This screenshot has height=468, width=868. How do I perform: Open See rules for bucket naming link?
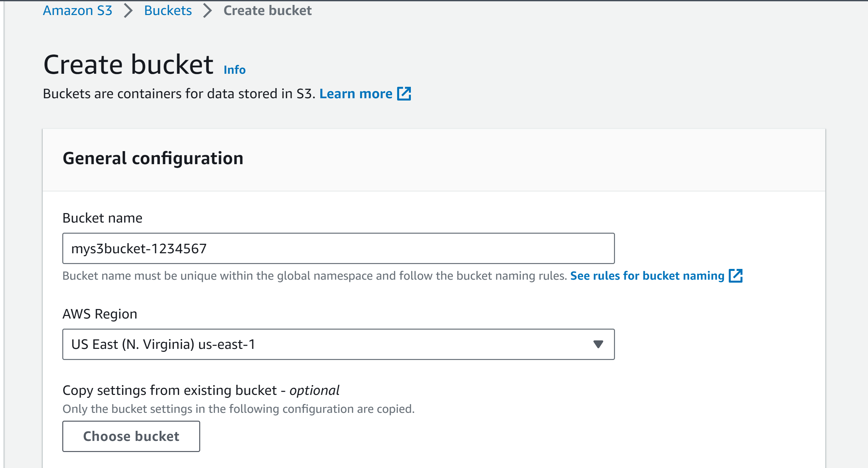647,276
